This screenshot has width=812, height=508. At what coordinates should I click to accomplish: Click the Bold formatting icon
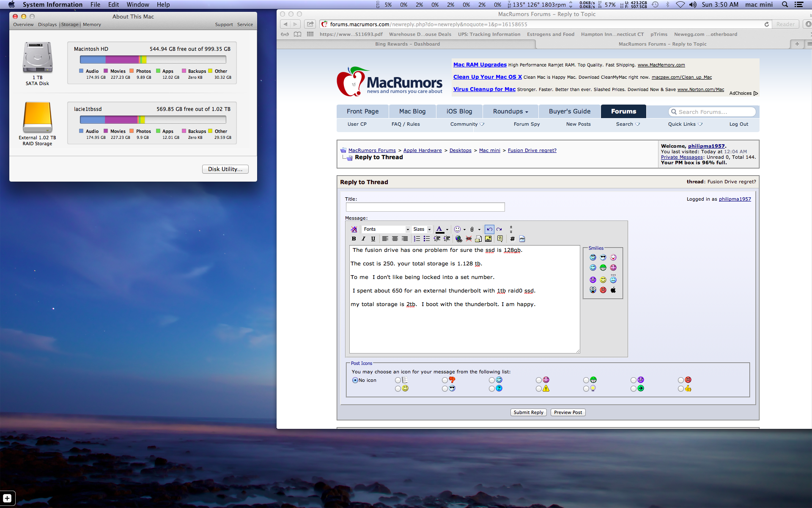[x=354, y=239]
